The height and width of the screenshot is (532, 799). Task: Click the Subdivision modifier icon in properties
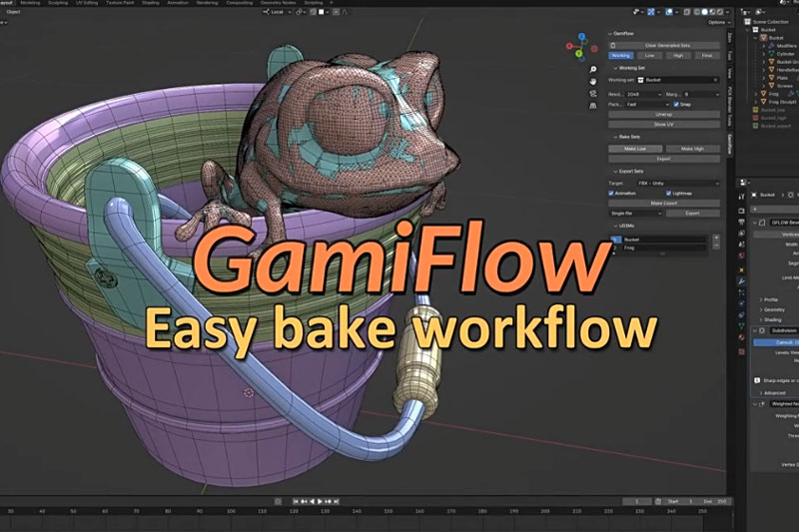click(x=762, y=330)
